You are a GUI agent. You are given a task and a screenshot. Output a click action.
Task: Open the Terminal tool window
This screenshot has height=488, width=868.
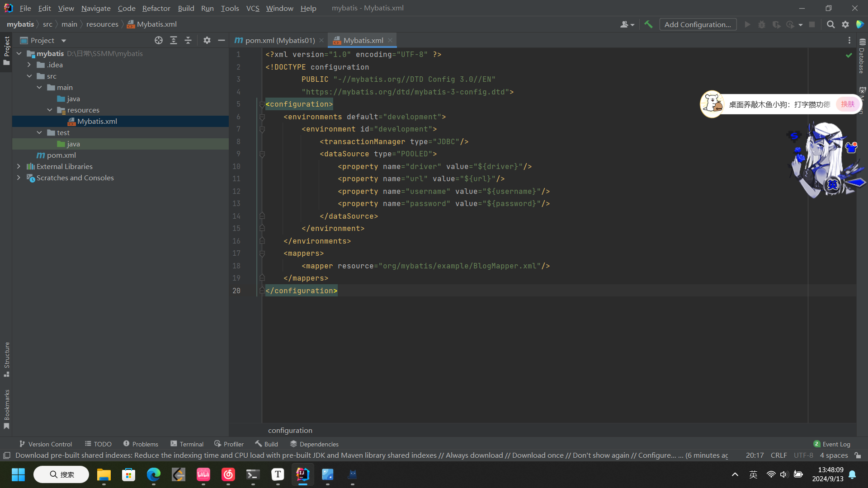click(x=187, y=444)
